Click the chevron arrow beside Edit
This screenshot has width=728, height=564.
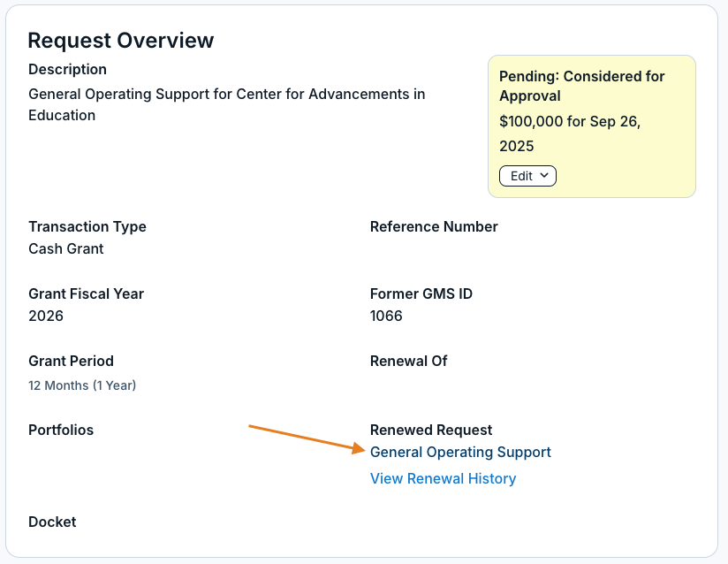[x=544, y=176]
